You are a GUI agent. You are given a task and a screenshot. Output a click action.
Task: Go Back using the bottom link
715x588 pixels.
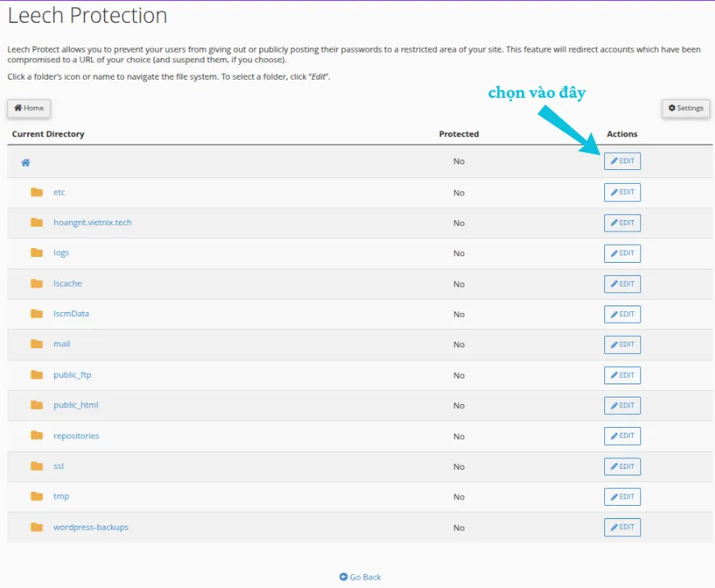pyautogui.click(x=360, y=577)
